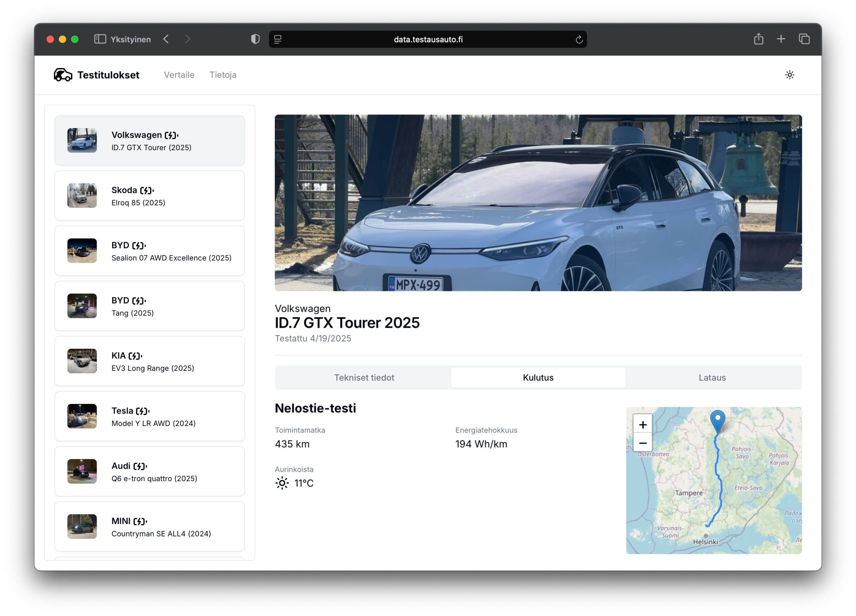Open the BYD Tang (2025) card
This screenshot has height=616, width=856.
[x=149, y=306]
